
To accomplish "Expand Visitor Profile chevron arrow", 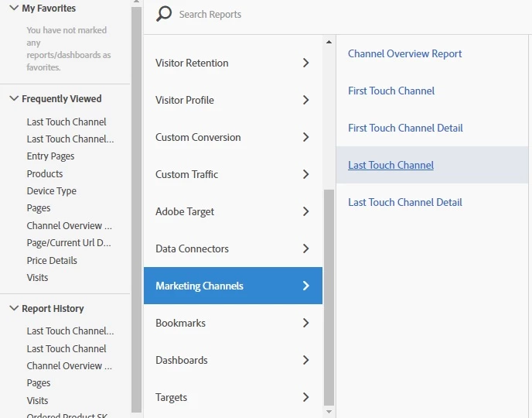I will pos(306,100).
